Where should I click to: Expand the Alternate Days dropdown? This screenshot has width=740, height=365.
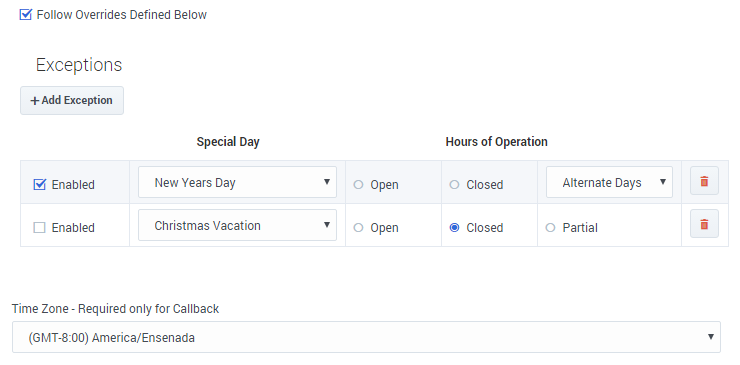click(x=609, y=182)
